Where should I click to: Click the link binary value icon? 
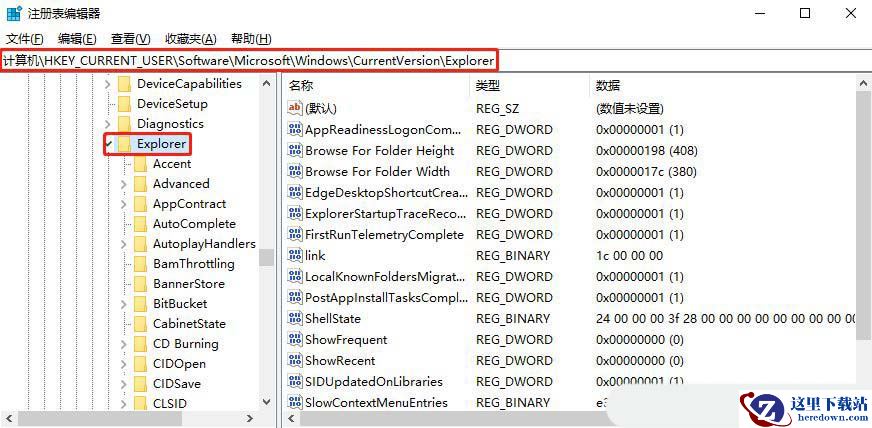click(x=295, y=256)
